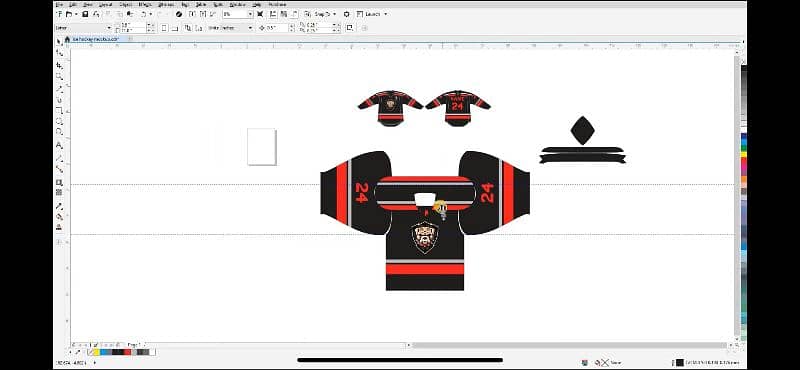Image resolution: width=800 pixels, height=370 pixels.
Task: Select the small back-view jersey with 24
Action: (458, 108)
